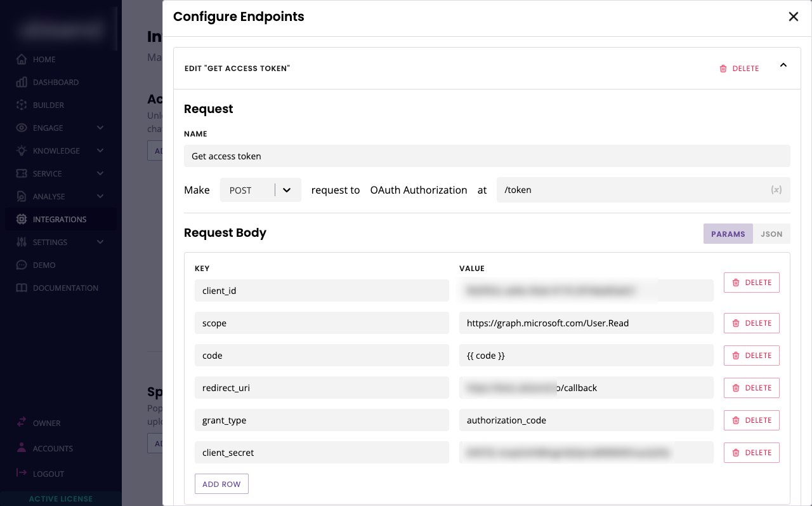Click the Name input containing Get access token
The image size is (812, 506).
(487, 156)
